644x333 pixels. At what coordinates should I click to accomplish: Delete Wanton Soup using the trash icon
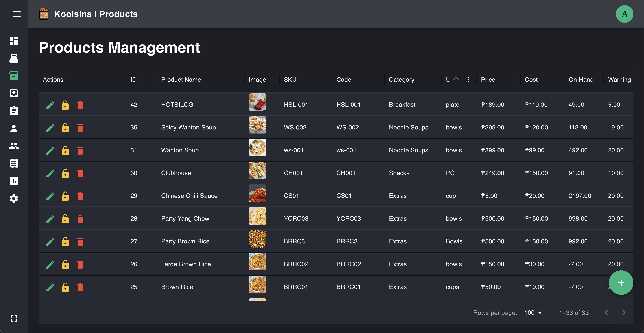80,150
